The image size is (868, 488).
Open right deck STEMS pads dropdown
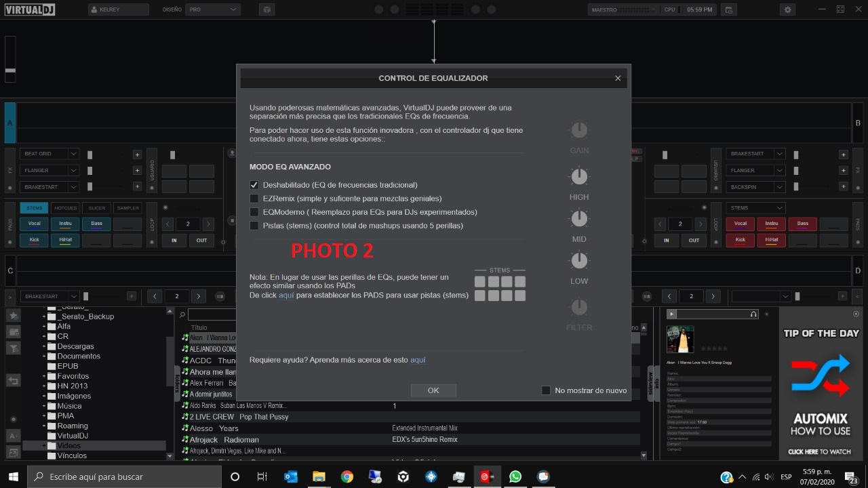[x=755, y=208]
